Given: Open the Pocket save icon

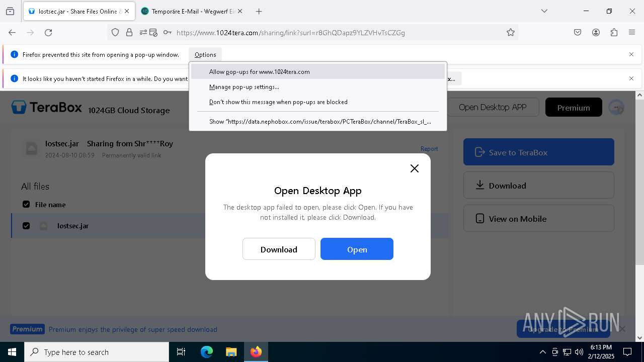Looking at the screenshot, I should pos(578,32).
